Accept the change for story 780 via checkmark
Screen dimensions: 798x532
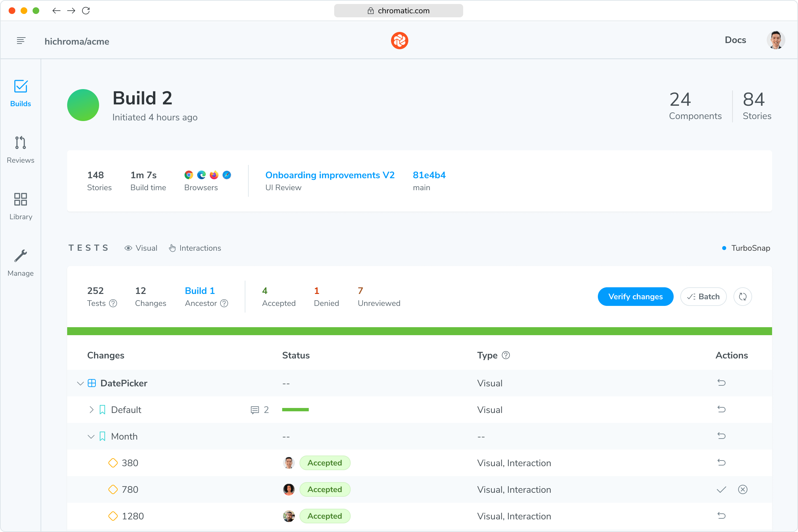[721, 489]
